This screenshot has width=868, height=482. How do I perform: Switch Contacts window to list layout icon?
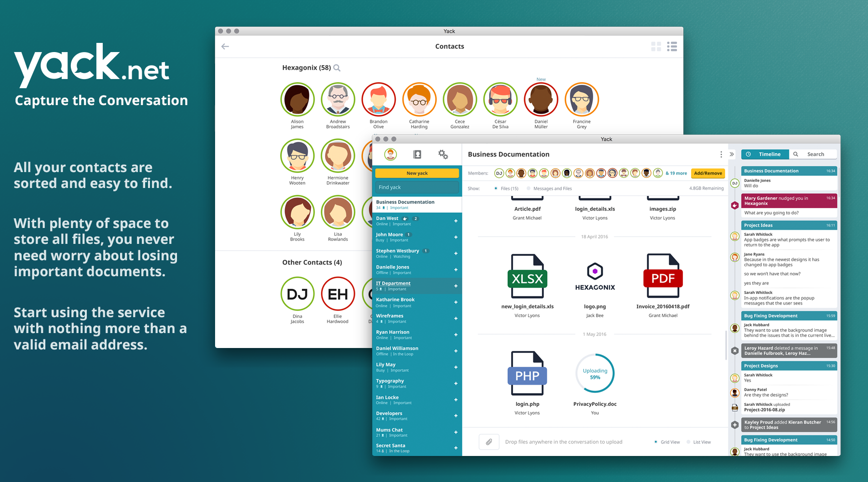point(672,46)
